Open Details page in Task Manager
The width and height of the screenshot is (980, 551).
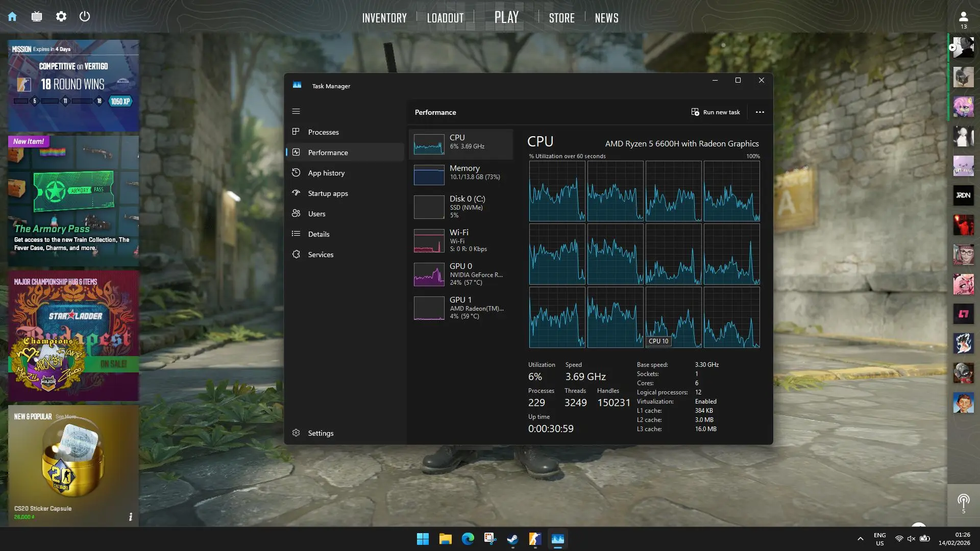click(345, 234)
